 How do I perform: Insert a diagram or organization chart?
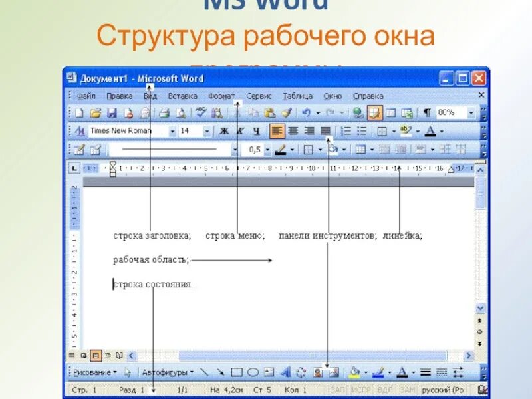(301, 372)
